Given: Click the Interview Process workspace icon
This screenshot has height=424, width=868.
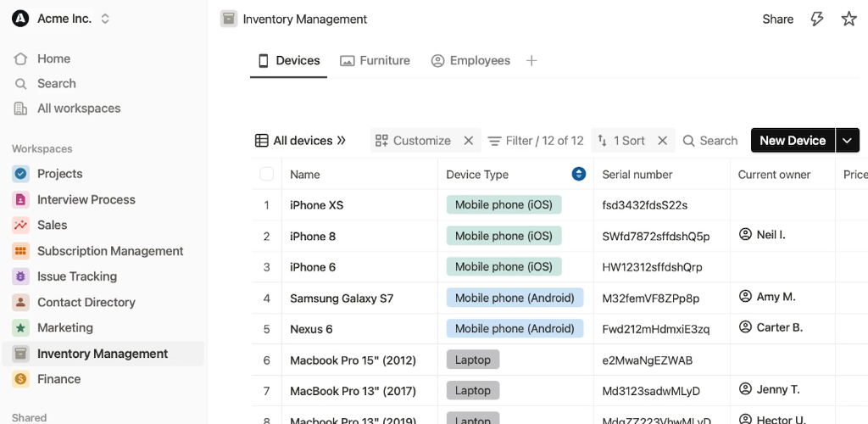Looking at the screenshot, I should coord(20,200).
